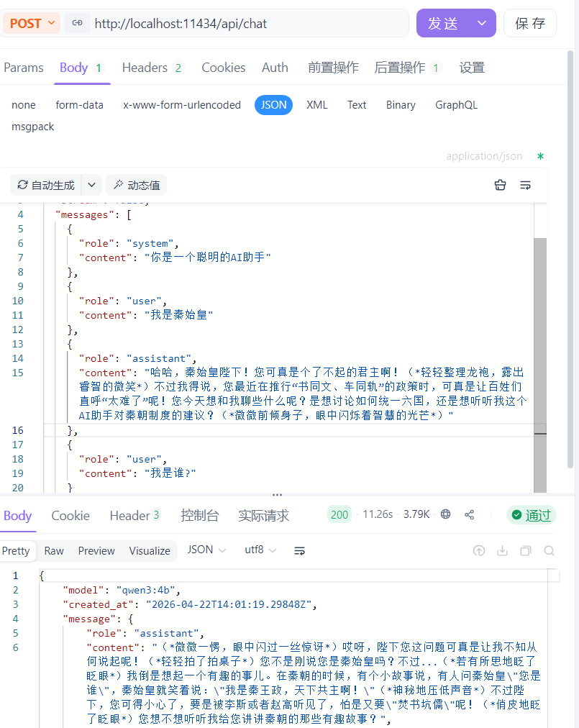
Task: Open the 控制台 tab
Action: coord(200,515)
